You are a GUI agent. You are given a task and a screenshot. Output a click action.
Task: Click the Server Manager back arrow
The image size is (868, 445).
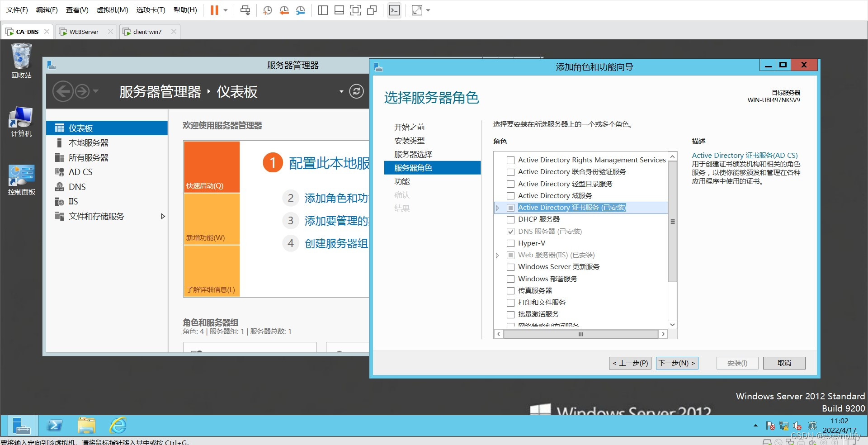pos(63,92)
